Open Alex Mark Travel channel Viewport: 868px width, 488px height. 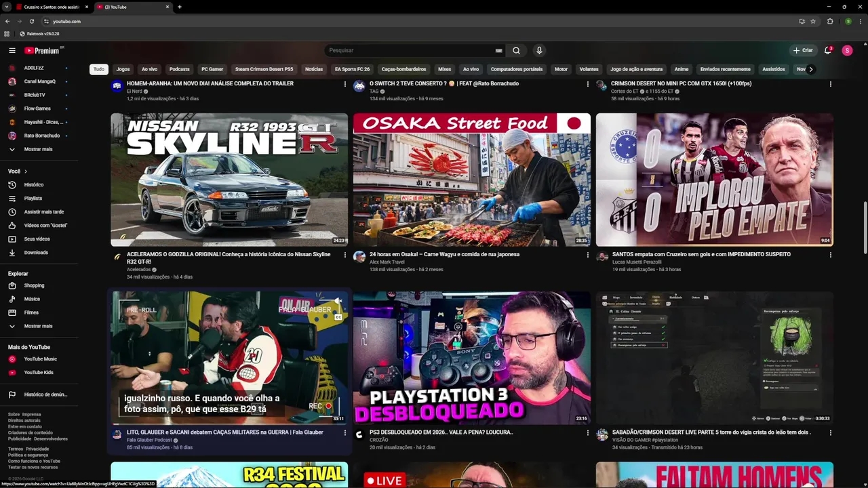coord(387,262)
